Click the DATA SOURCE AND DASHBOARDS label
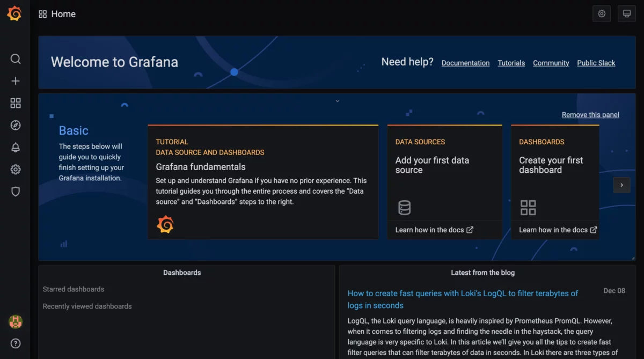644x359 pixels. coord(210,152)
